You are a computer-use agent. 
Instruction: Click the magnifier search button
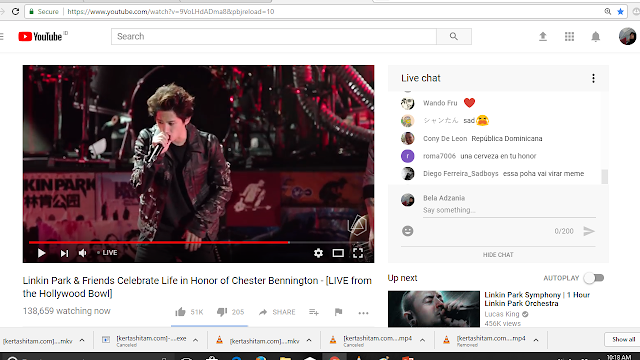pyautogui.click(x=453, y=36)
